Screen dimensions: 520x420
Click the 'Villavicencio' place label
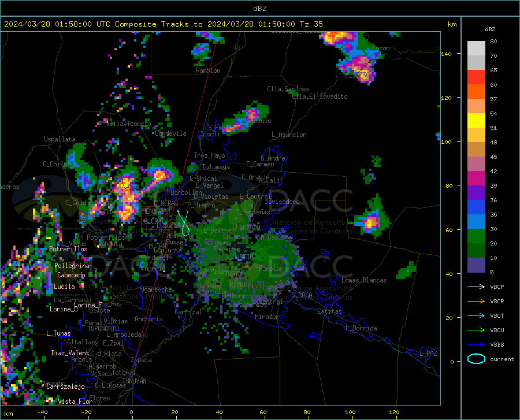click(x=129, y=124)
